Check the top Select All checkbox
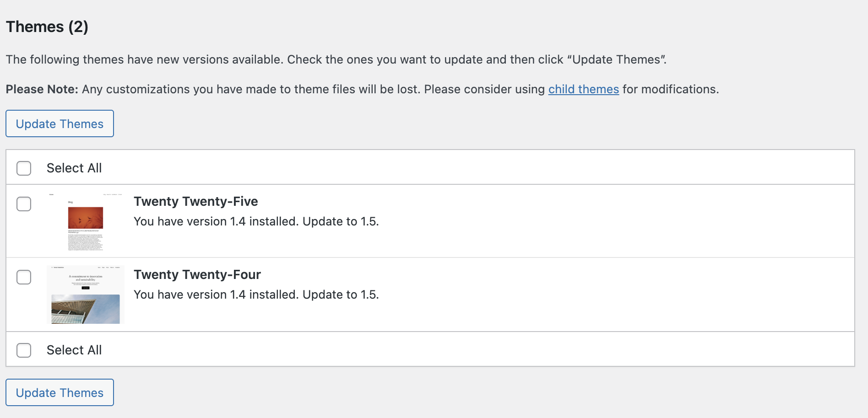Screen dimensions: 868x418 click(x=24, y=168)
